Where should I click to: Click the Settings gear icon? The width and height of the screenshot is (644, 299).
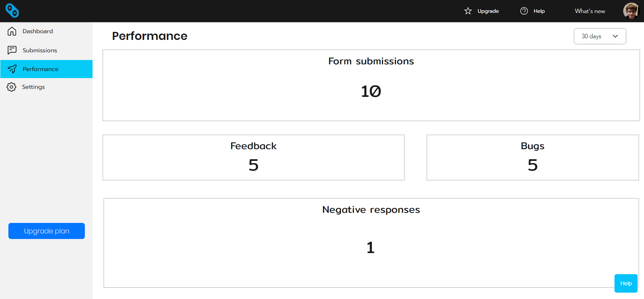11,87
